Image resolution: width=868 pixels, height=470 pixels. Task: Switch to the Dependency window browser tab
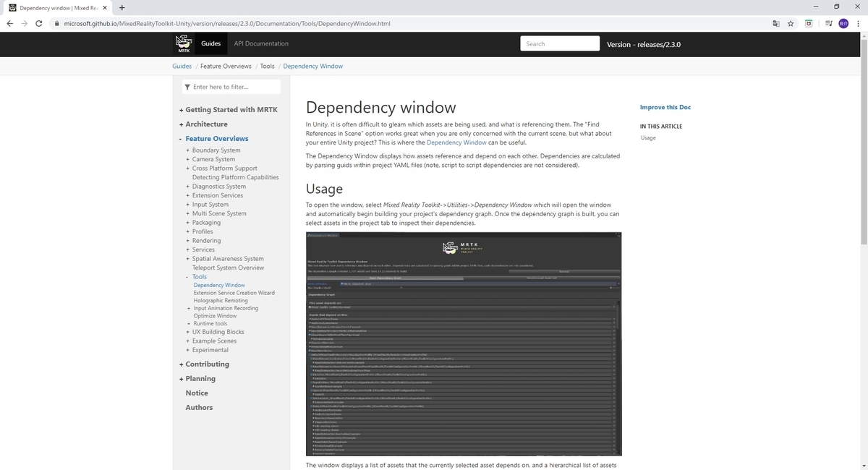click(x=58, y=8)
